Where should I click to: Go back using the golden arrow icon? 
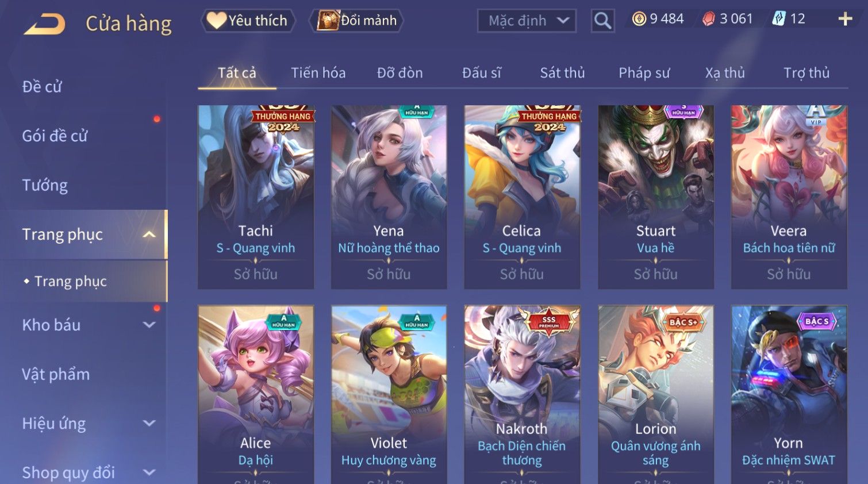tap(45, 24)
